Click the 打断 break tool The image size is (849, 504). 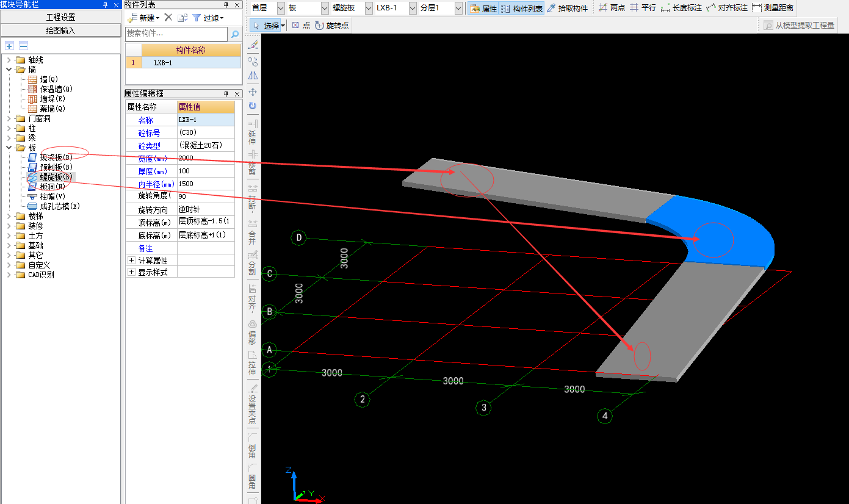253,198
